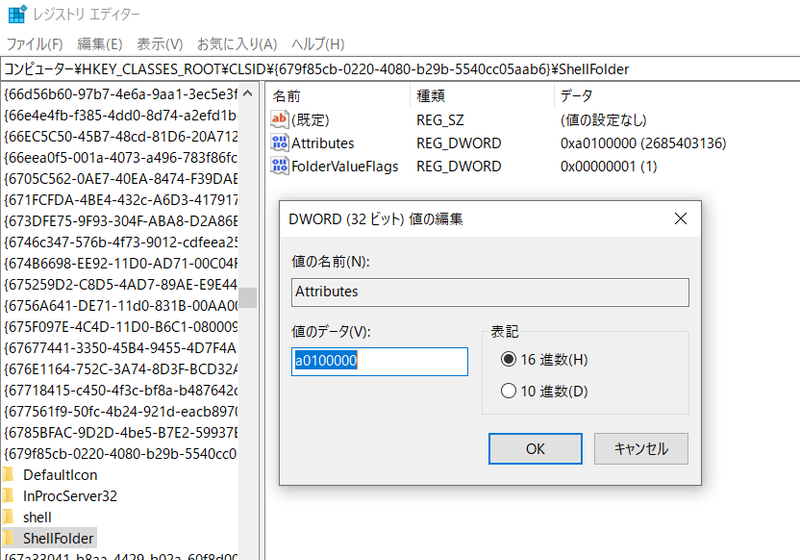Open the お気に入り(A) menu
The height and width of the screenshot is (560, 800).
pos(236,44)
